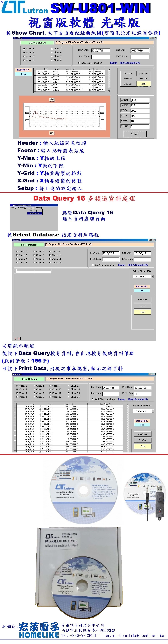168x644 pixels.
Task: Click Print Data below the Print Chart button
Action: (128, 84)
